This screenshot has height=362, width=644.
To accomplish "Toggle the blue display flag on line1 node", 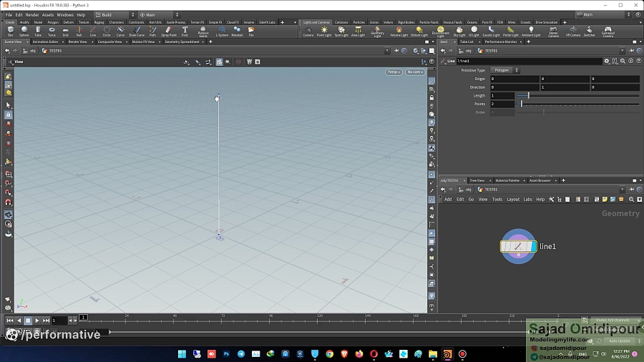I will 534,246.
